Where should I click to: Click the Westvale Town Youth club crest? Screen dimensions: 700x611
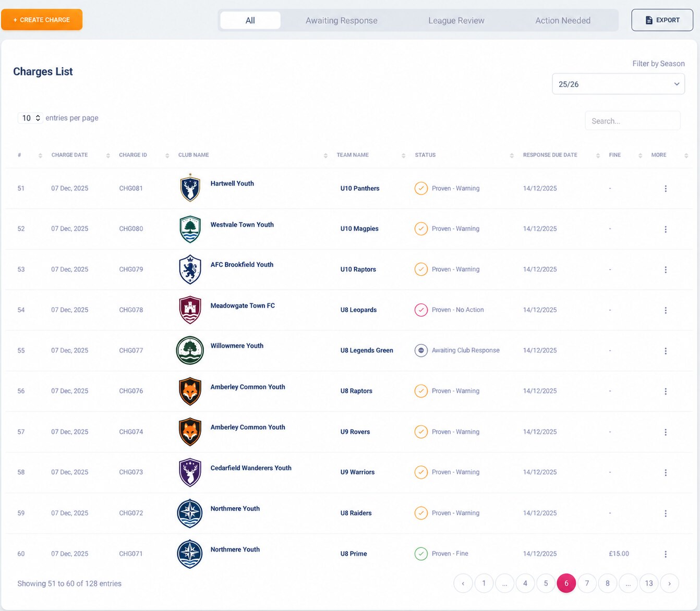pyautogui.click(x=190, y=229)
